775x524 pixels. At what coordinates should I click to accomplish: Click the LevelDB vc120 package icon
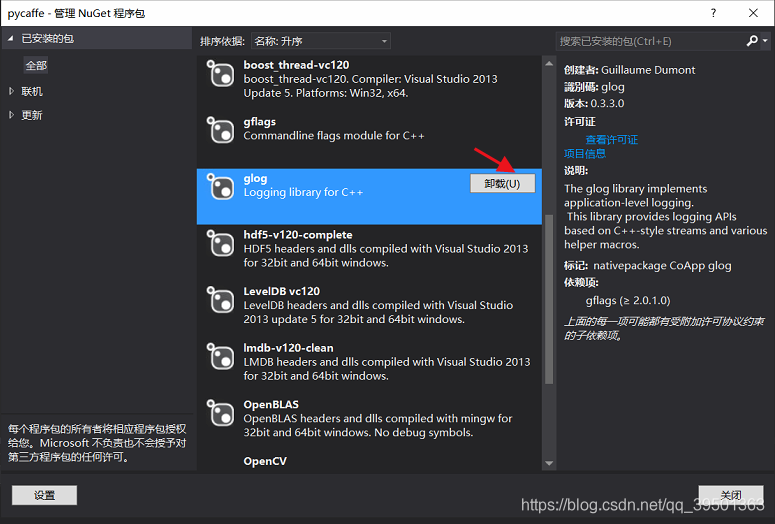tap(220, 300)
